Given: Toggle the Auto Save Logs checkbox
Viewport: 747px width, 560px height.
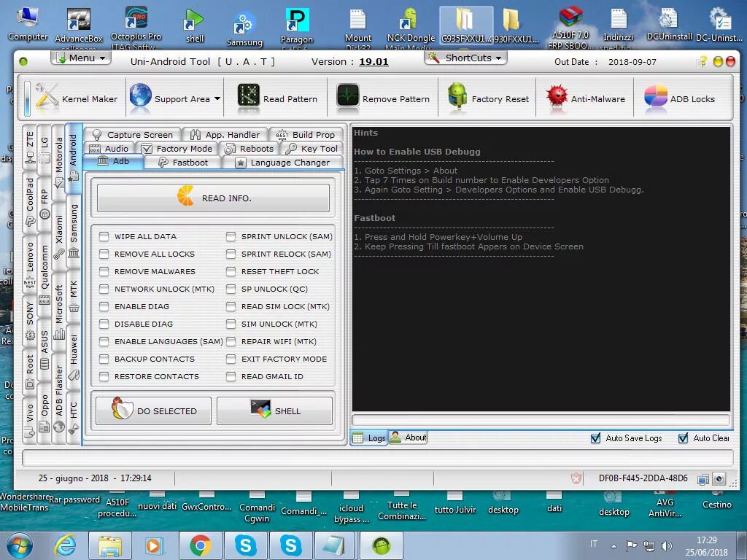Looking at the screenshot, I should click(595, 438).
